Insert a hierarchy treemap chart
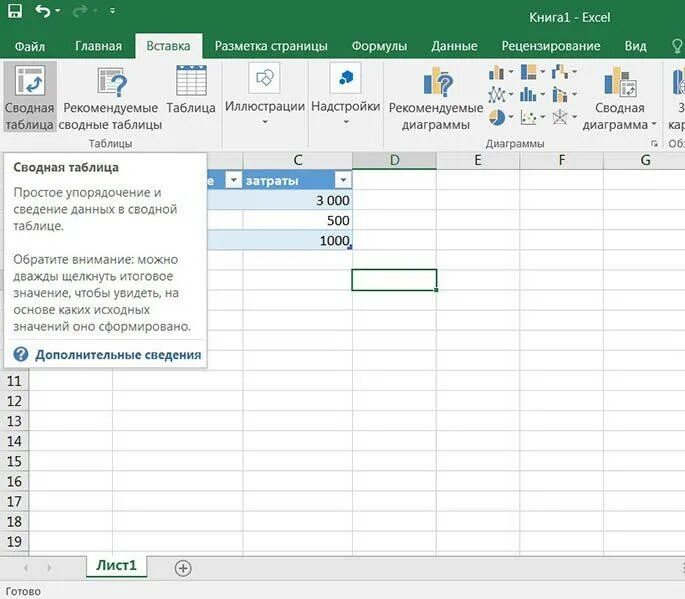 coord(529,72)
